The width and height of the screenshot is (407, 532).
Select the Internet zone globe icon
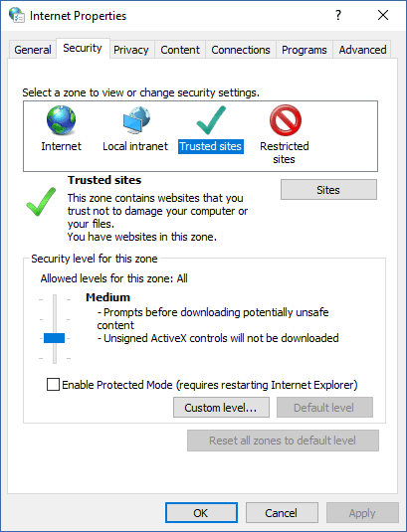(61, 119)
